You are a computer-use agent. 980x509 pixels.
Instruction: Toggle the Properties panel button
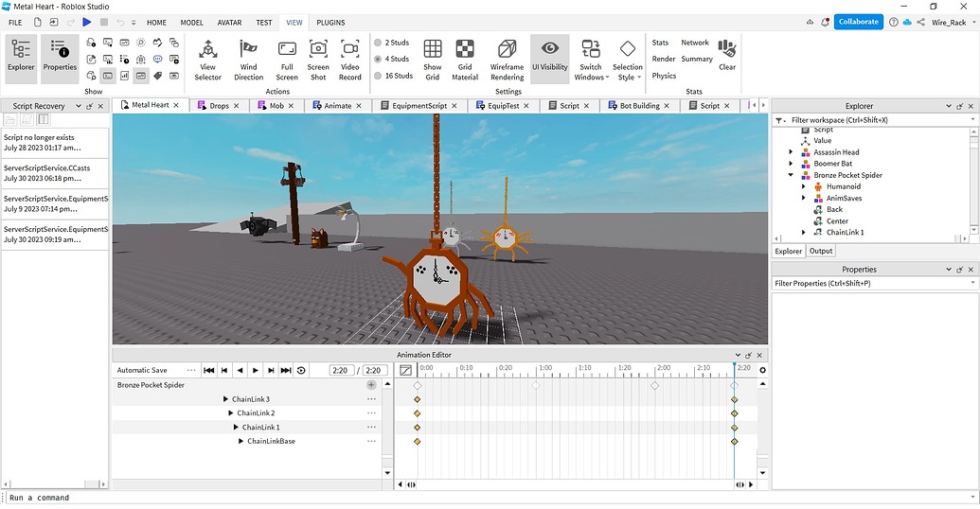pos(60,59)
